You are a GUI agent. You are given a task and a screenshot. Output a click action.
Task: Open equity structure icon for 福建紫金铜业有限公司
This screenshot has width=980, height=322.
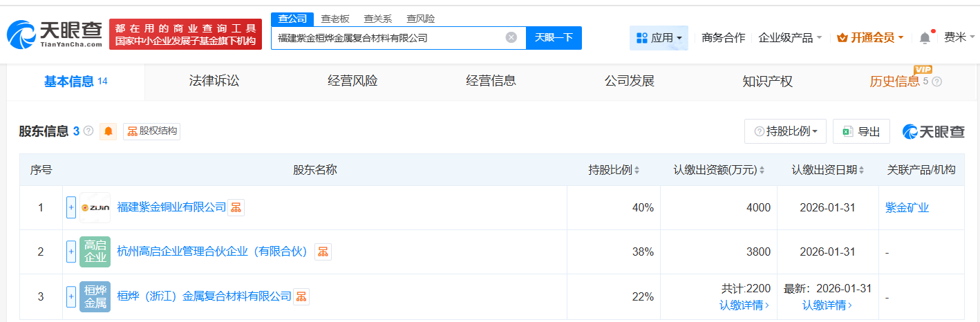pyautogui.click(x=236, y=207)
